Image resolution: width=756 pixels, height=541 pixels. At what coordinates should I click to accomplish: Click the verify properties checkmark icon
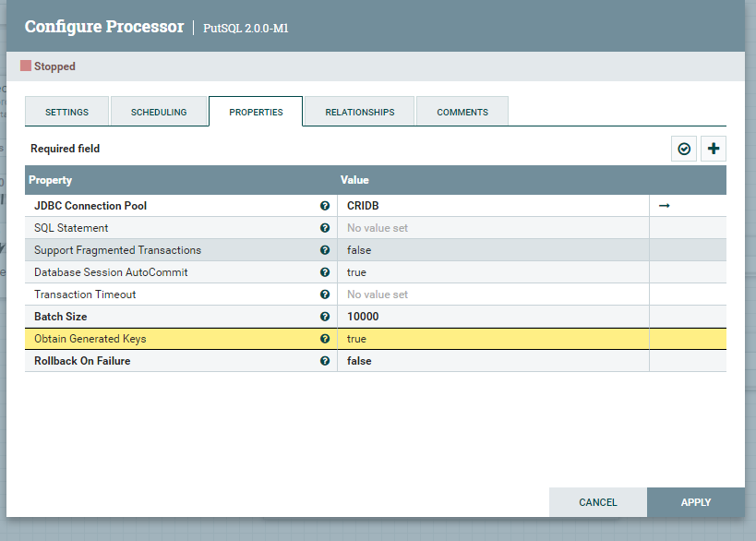click(x=684, y=148)
